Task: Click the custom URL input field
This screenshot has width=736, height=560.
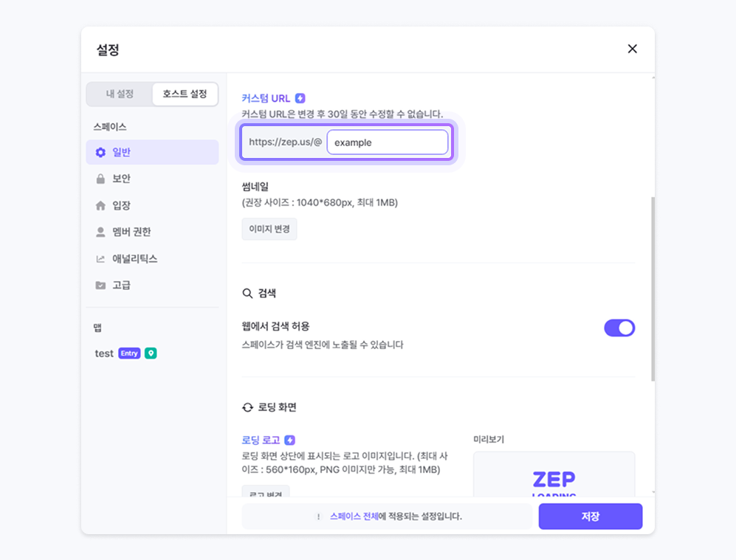Action: pos(388,142)
